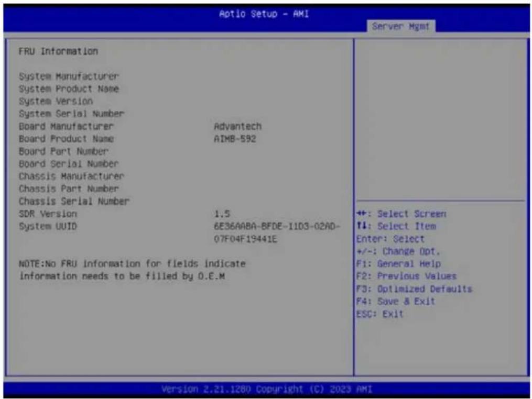Click the F3: Optimized Defaults hint
532x399 pixels.
415,289
